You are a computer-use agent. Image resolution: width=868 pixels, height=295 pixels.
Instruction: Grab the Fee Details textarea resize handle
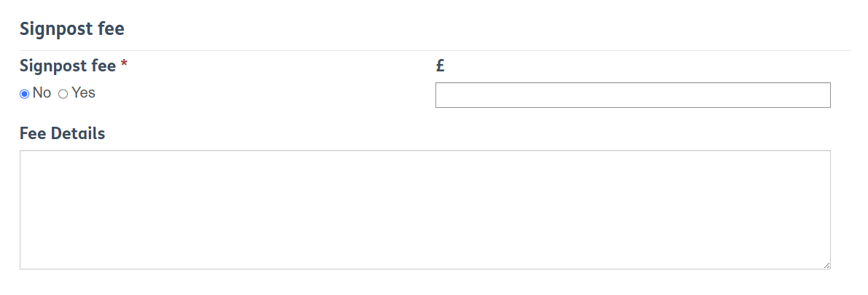826,265
